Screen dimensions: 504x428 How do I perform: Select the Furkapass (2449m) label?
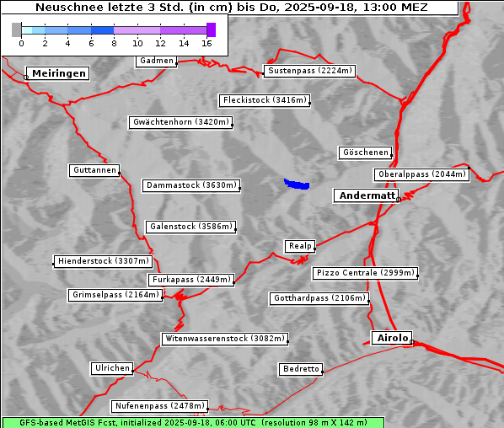pyautogui.click(x=191, y=280)
